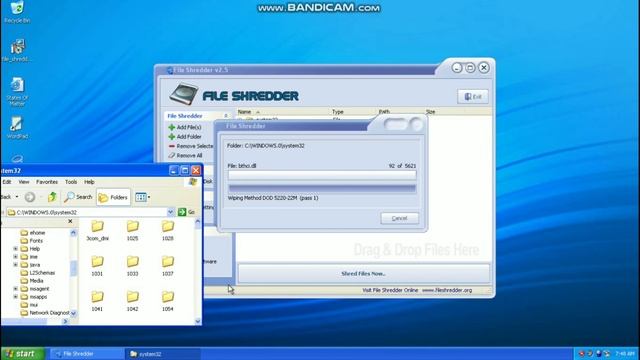Cancel the shredding progress dialog
This screenshot has width=640, height=360.
(400, 218)
